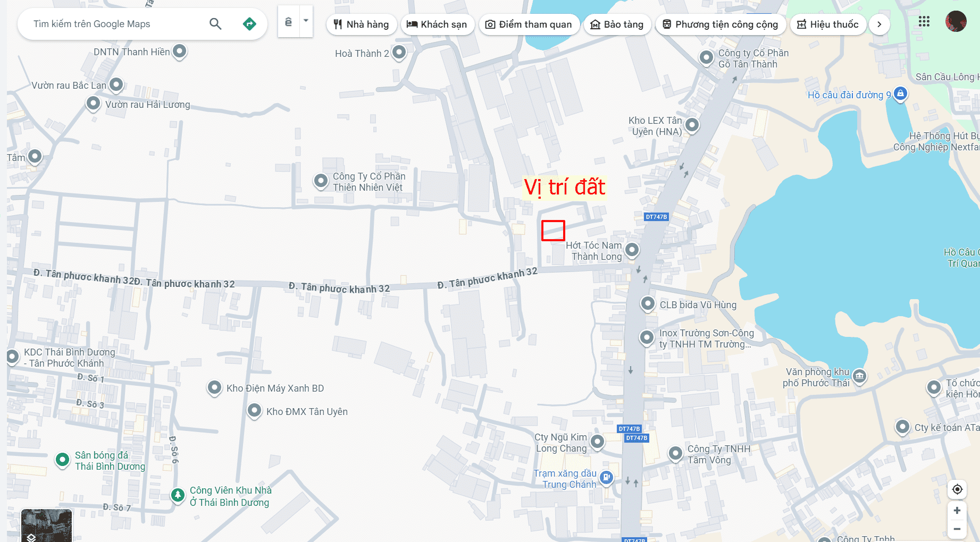Open directions with the blue arrow icon
Screen dimensions: 980x542
coord(249,24)
